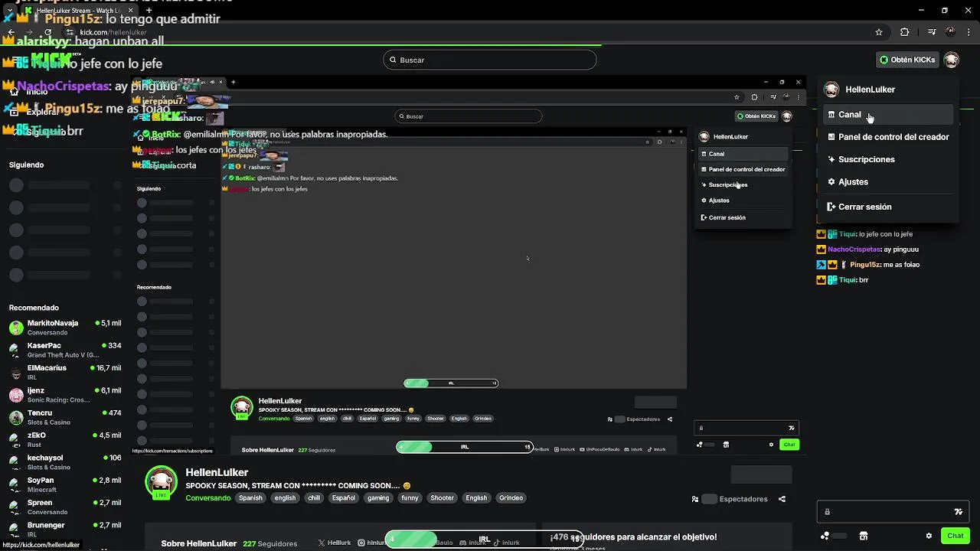Image resolution: width=980 pixels, height=551 pixels.
Task: Choose Cerrar sesión in the profile menu
Action: tap(888, 207)
